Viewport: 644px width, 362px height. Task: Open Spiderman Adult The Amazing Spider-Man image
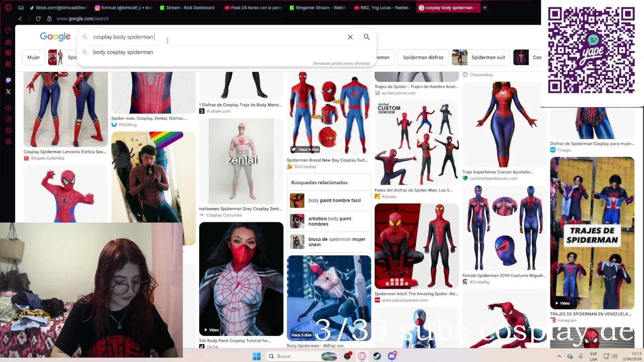pos(417,246)
